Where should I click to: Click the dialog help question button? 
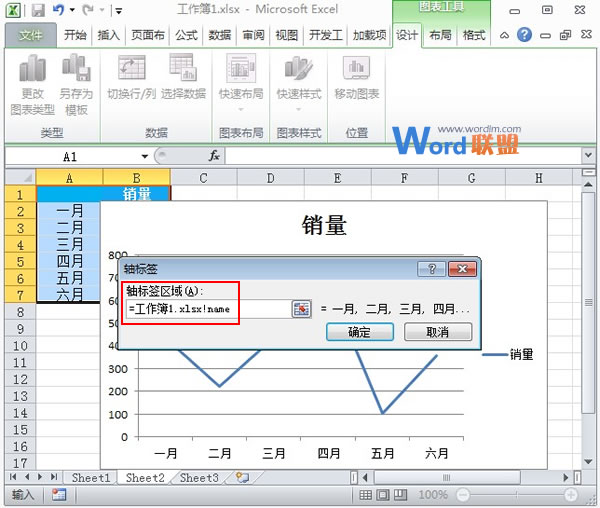point(431,269)
